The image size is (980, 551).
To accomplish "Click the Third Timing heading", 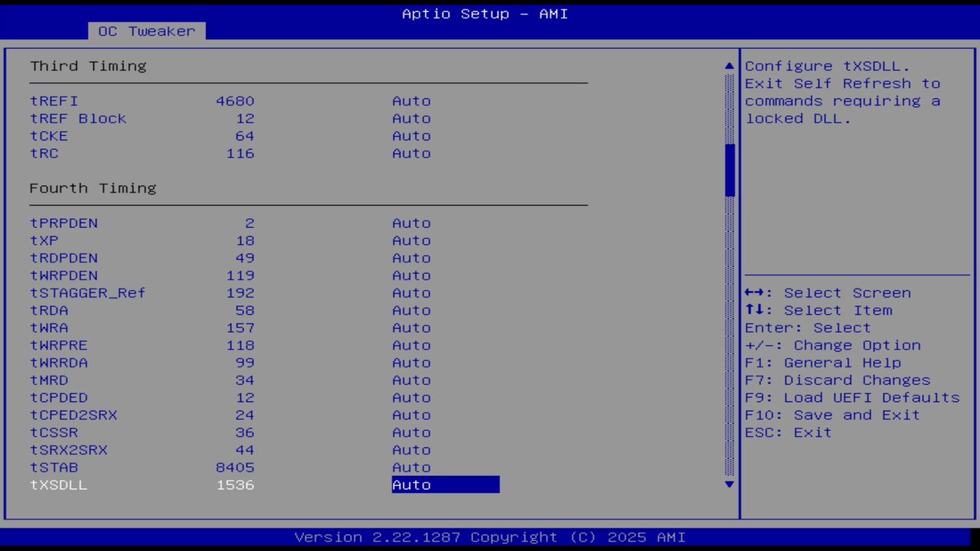I will (88, 67).
